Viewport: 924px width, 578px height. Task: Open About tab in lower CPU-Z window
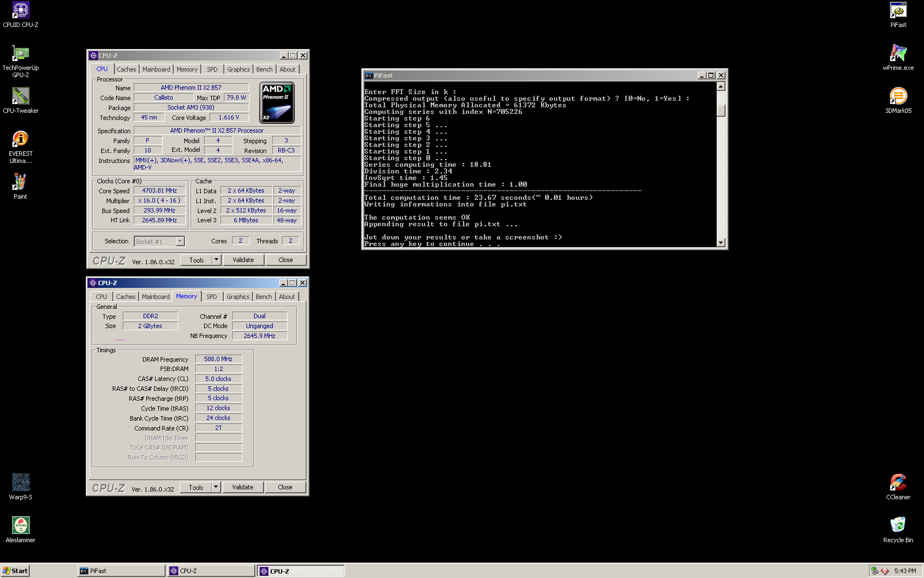pos(287,297)
